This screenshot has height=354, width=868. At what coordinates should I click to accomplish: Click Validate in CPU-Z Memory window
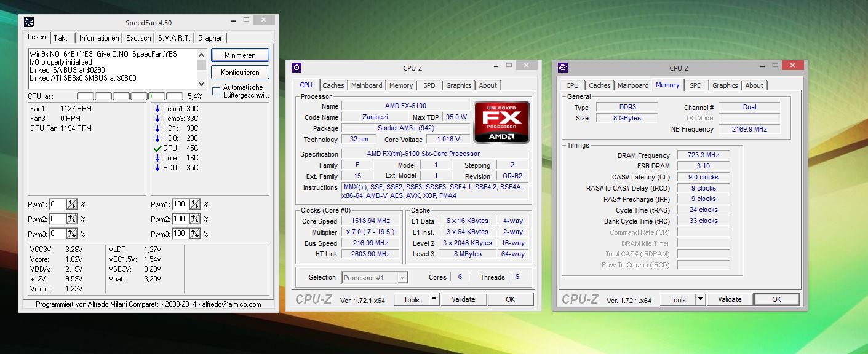coord(730,299)
